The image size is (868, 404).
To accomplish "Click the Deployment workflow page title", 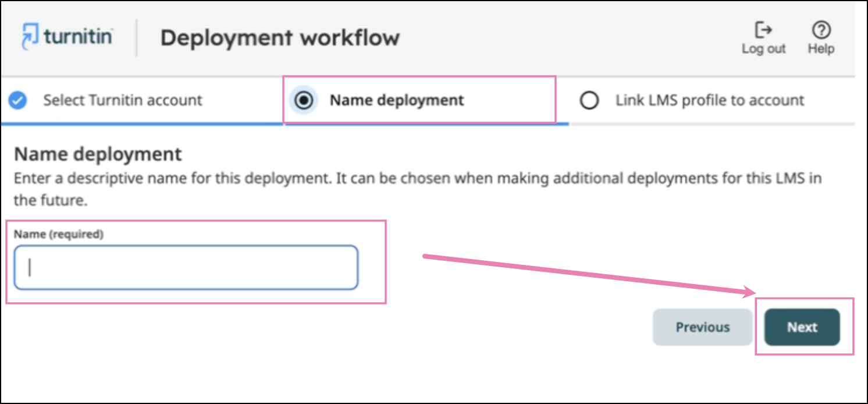I will pos(280,38).
